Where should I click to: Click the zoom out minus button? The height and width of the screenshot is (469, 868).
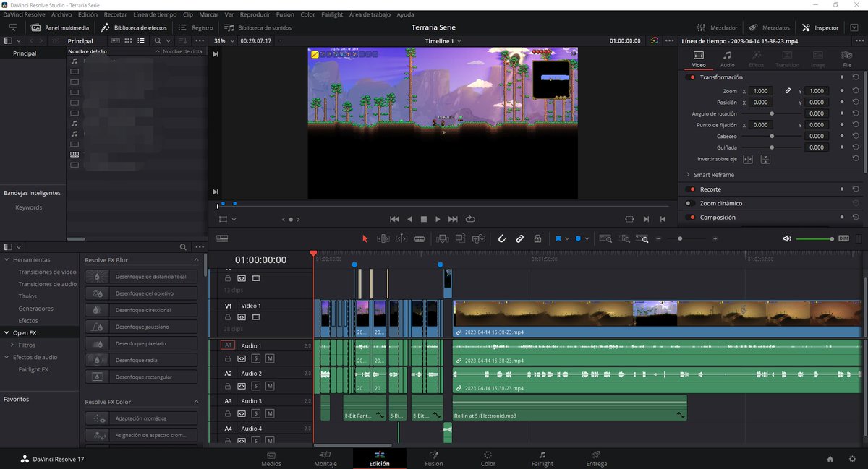point(659,238)
